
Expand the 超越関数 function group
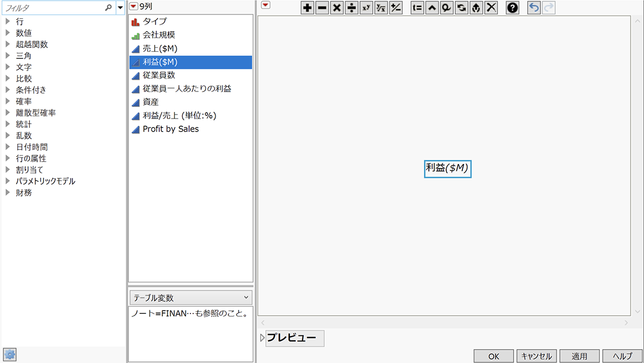[7, 44]
